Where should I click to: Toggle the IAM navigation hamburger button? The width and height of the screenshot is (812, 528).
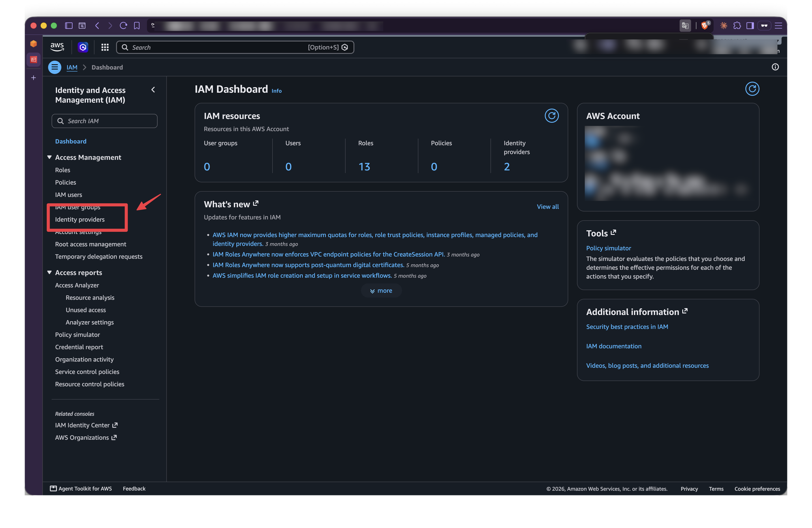55,67
